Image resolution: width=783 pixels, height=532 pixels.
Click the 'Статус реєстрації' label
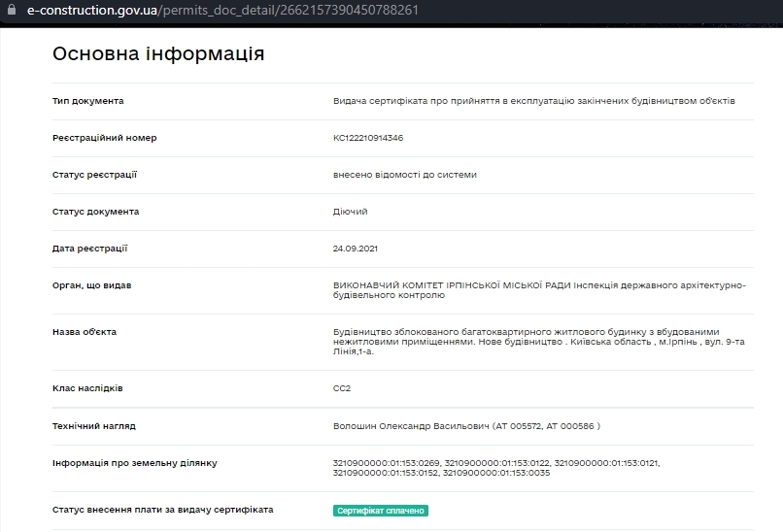(94, 175)
